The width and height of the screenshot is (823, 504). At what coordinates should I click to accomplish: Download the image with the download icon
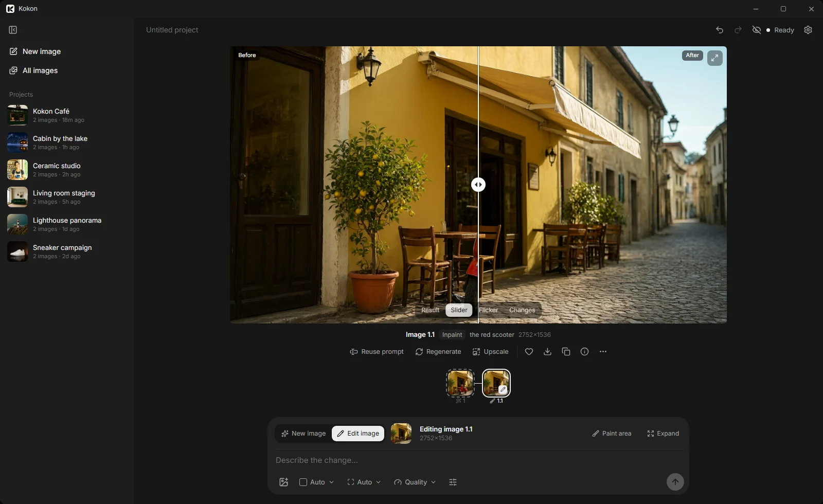[547, 352]
